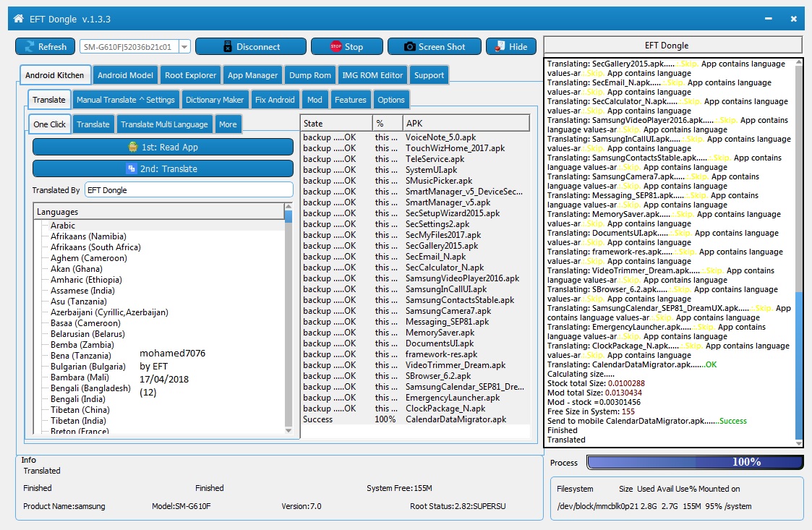
Task: Click log panel scrollbar down arrow
Action: (x=798, y=443)
